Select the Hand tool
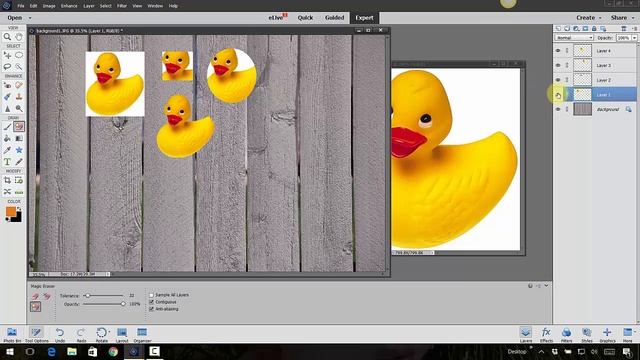 [x=19, y=37]
